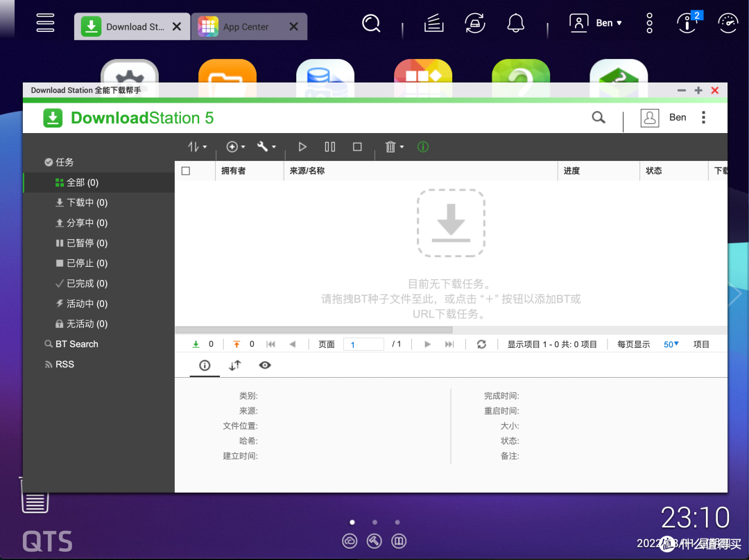
Task: Open the eye preview detail tab
Action: (x=265, y=365)
